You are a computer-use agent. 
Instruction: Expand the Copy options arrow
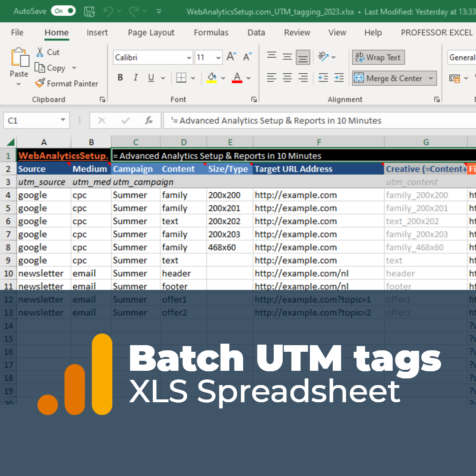tap(74, 68)
